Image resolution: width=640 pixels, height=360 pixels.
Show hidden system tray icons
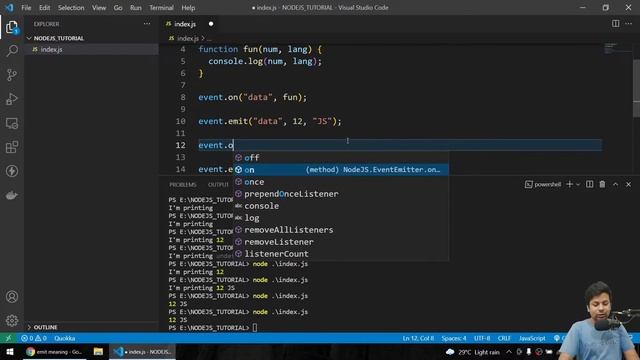point(509,352)
